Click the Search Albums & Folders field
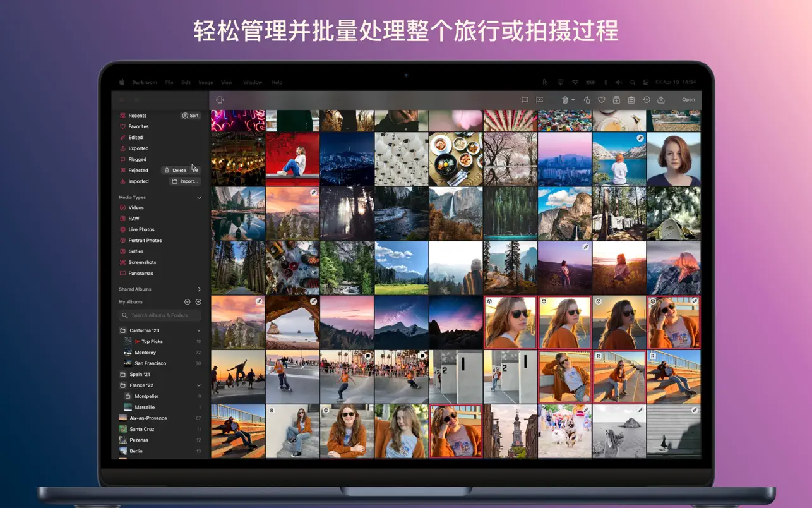The height and width of the screenshot is (508, 812). click(158, 315)
